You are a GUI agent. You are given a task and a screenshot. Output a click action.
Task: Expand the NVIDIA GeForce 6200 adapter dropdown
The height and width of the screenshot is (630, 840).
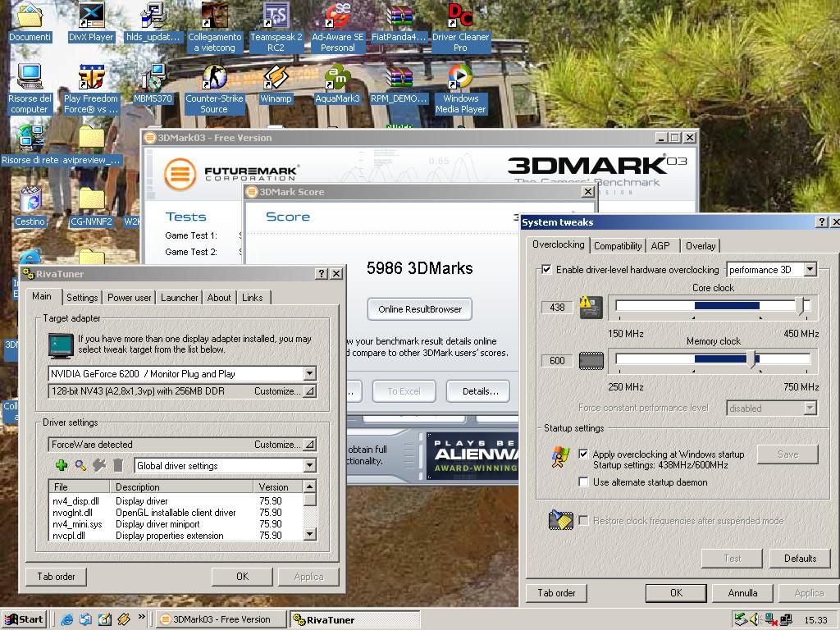[309, 373]
